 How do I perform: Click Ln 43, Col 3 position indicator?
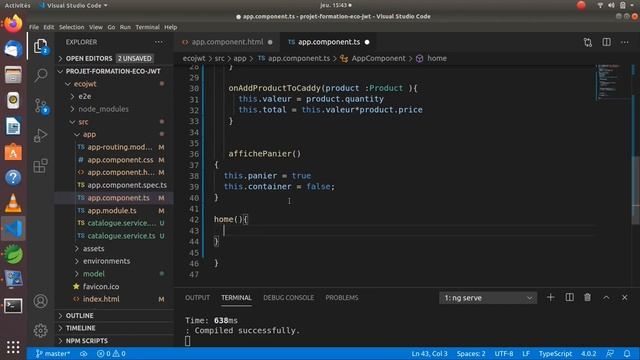[x=429, y=353]
